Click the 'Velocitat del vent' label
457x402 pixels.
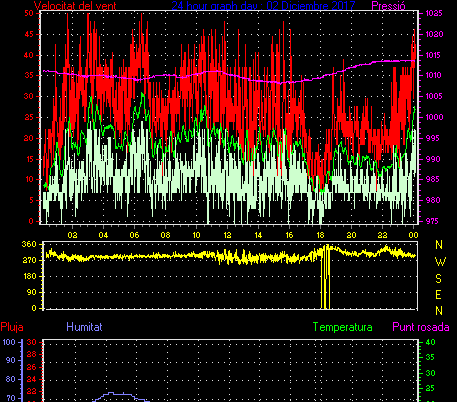75,6
